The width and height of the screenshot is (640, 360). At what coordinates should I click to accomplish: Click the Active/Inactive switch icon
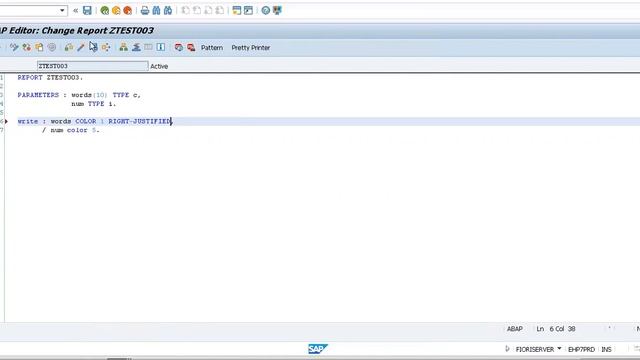pos(27,48)
